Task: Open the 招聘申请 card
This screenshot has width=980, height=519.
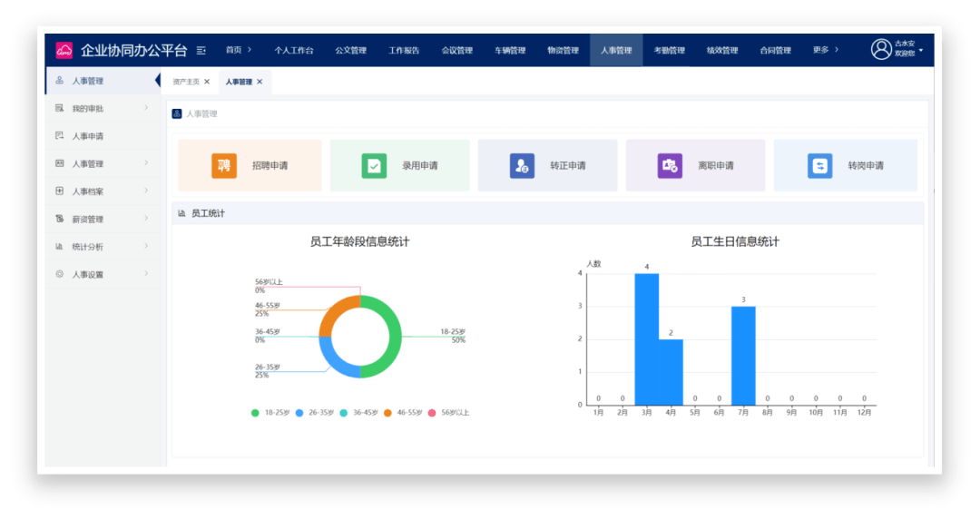Action: 250,166
